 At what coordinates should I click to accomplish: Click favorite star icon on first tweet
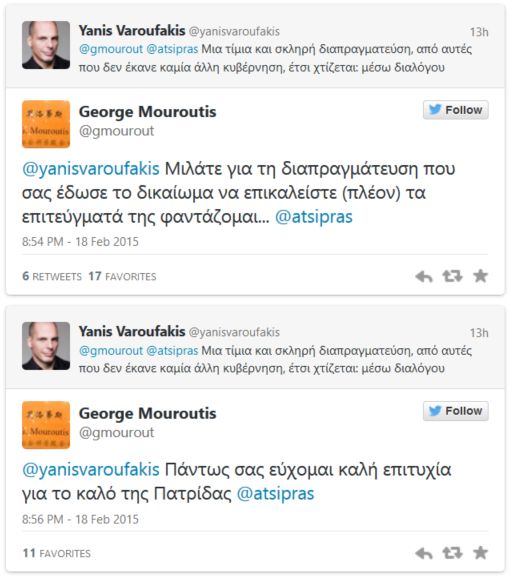coord(480,276)
